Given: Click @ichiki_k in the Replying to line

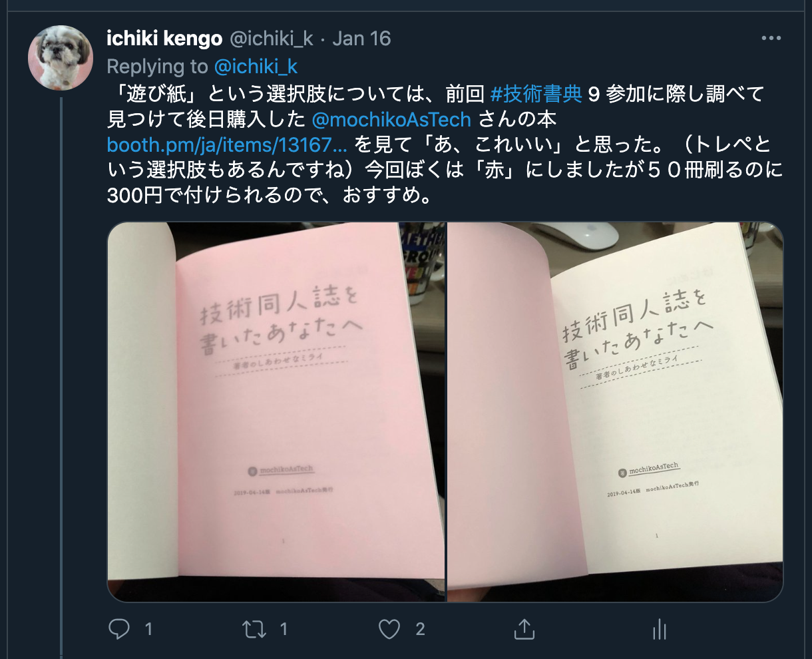Looking at the screenshot, I should [256, 67].
